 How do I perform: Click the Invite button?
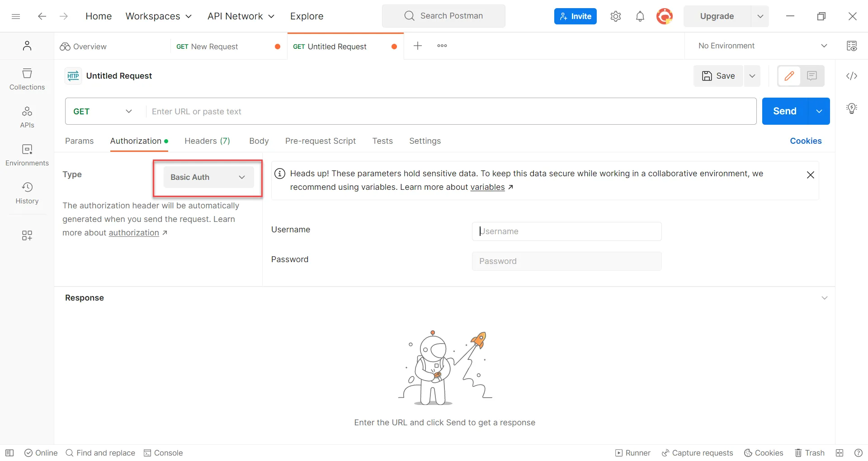(576, 16)
